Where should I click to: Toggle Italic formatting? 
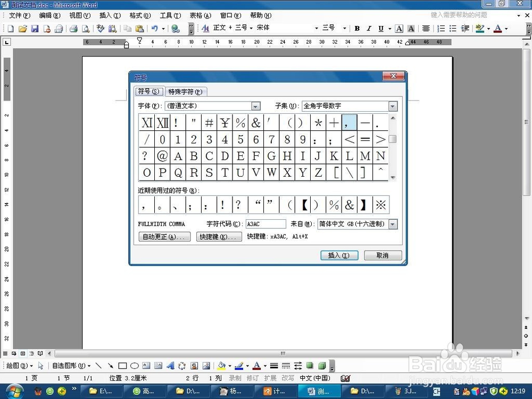pyautogui.click(x=369, y=29)
